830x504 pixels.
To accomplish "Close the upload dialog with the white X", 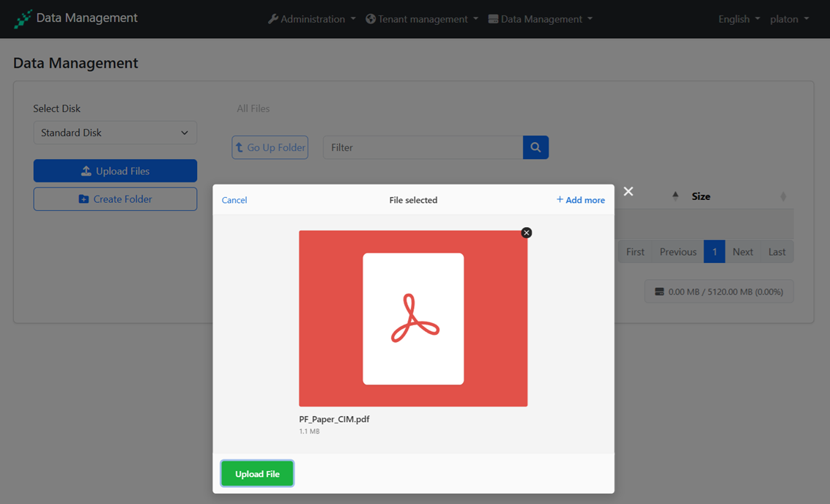I will click(x=628, y=191).
